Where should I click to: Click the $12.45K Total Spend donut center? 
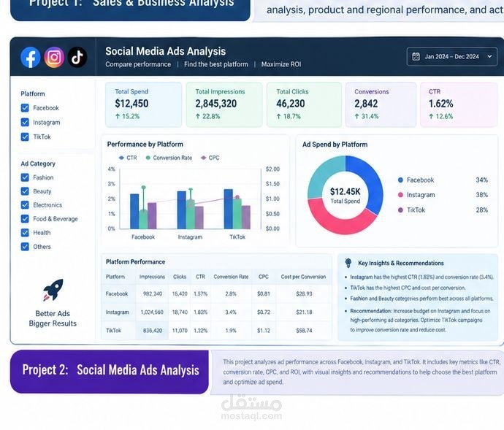(345, 196)
